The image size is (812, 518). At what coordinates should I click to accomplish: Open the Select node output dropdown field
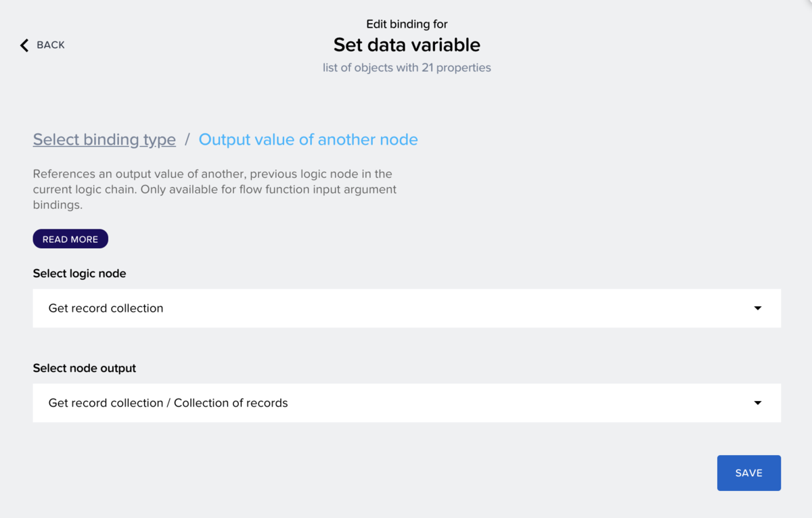pyautogui.click(x=406, y=403)
